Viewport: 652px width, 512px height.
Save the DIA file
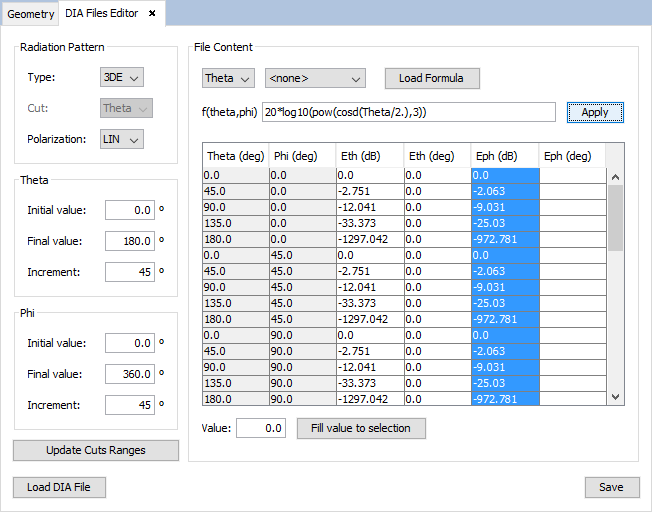pos(611,487)
